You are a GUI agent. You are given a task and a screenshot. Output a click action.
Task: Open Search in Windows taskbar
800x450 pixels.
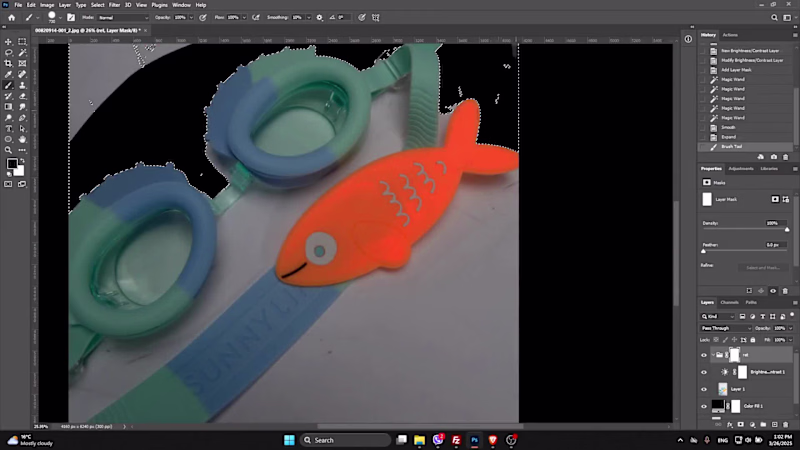345,440
